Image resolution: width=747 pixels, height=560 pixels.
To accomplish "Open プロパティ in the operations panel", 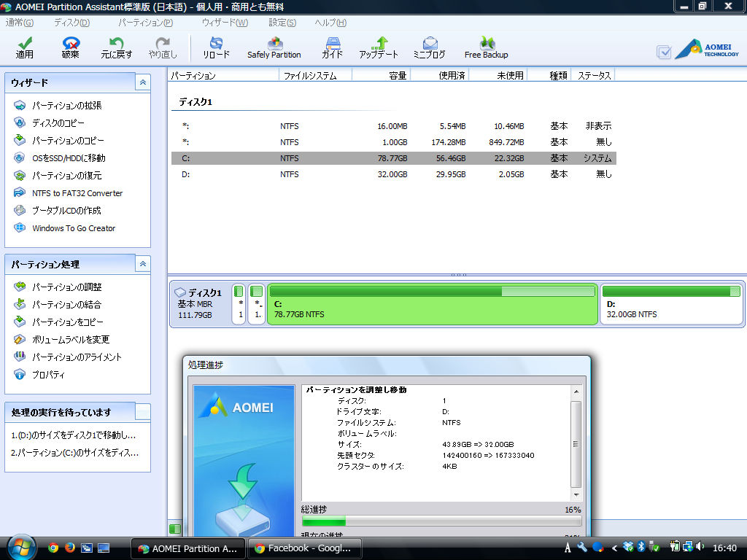I will [39, 375].
